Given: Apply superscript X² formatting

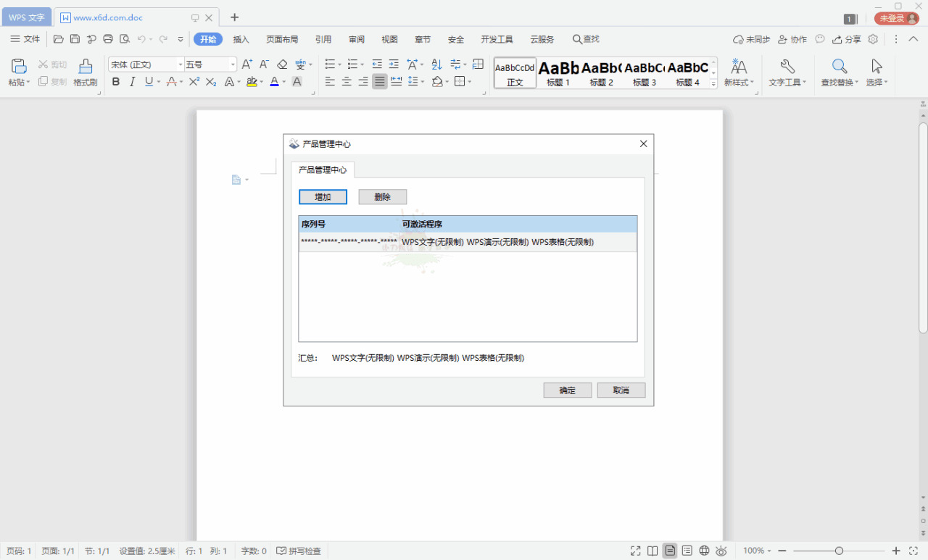Looking at the screenshot, I should (x=194, y=82).
